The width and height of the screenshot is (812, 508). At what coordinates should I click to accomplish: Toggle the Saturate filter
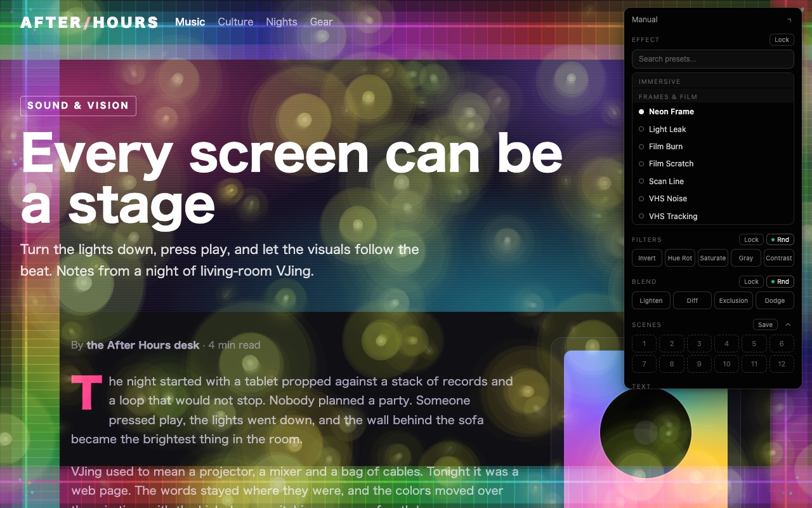coord(713,258)
